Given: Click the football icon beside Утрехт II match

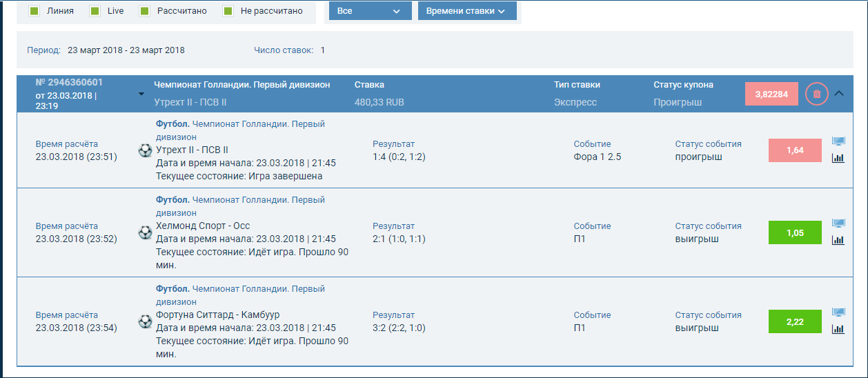Looking at the screenshot, I should click(145, 150).
